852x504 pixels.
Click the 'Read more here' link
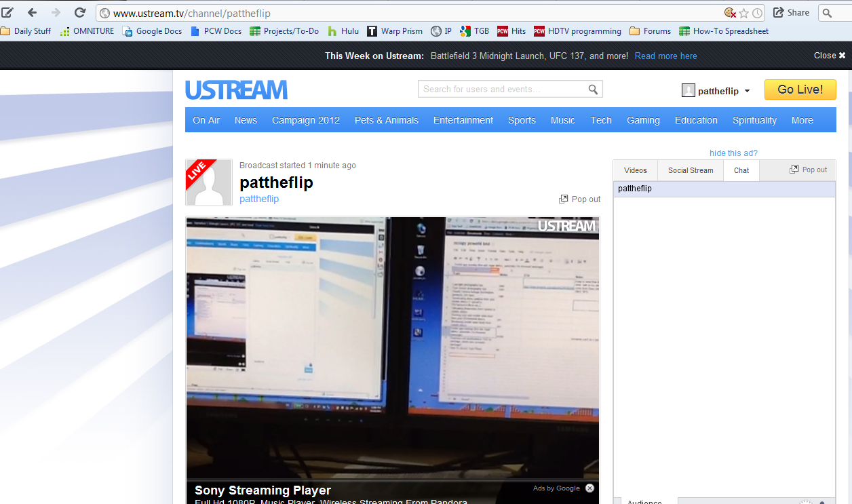665,56
